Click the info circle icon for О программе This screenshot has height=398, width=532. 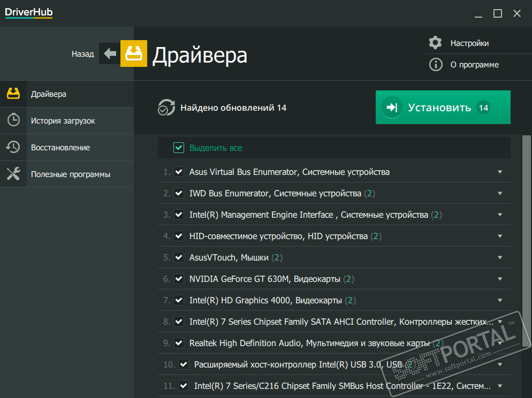pyautogui.click(x=436, y=64)
